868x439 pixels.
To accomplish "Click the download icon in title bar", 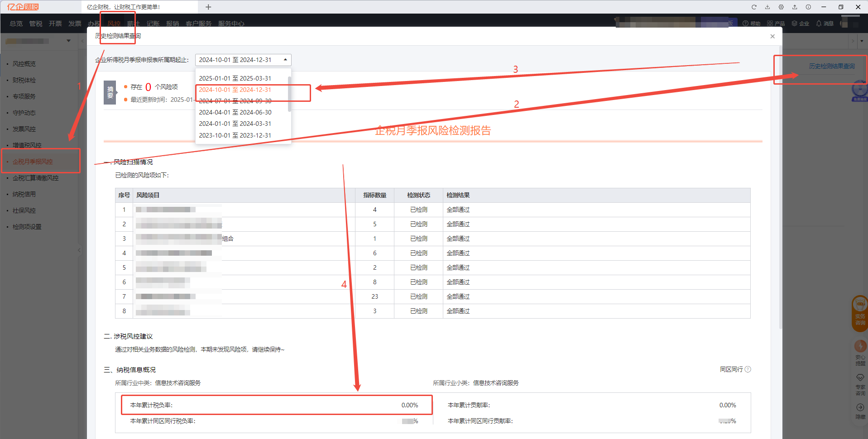I will pyautogui.click(x=767, y=7).
